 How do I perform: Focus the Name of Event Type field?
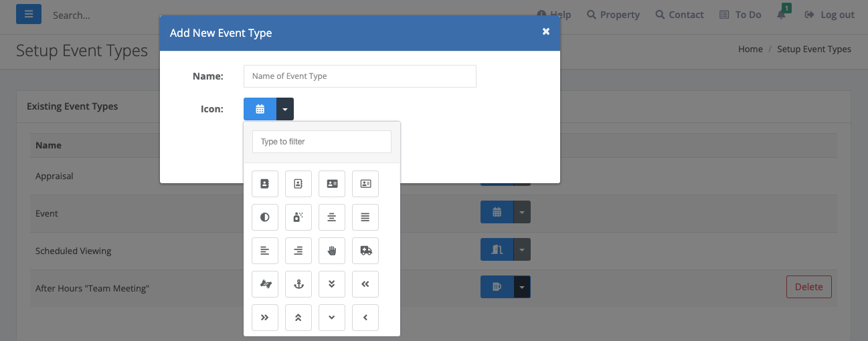pyautogui.click(x=360, y=76)
